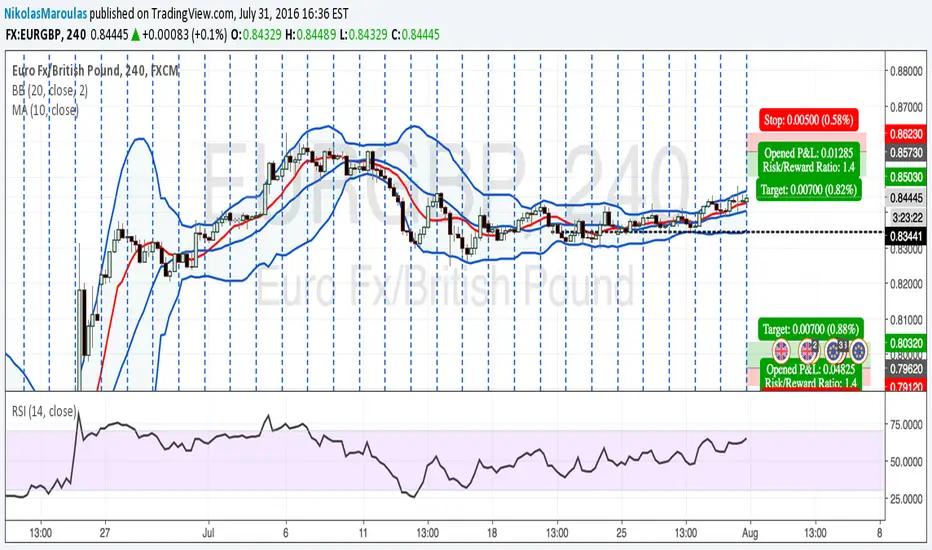This screenshot has height=550, width=932.
Task: Open the NikolasMaroulas author link
Action: 45,13
